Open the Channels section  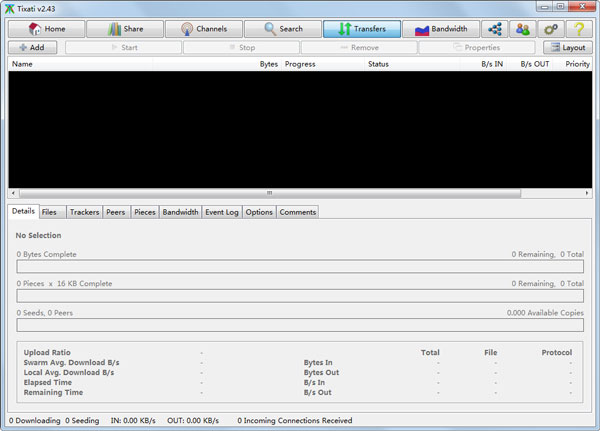(204, 29)
